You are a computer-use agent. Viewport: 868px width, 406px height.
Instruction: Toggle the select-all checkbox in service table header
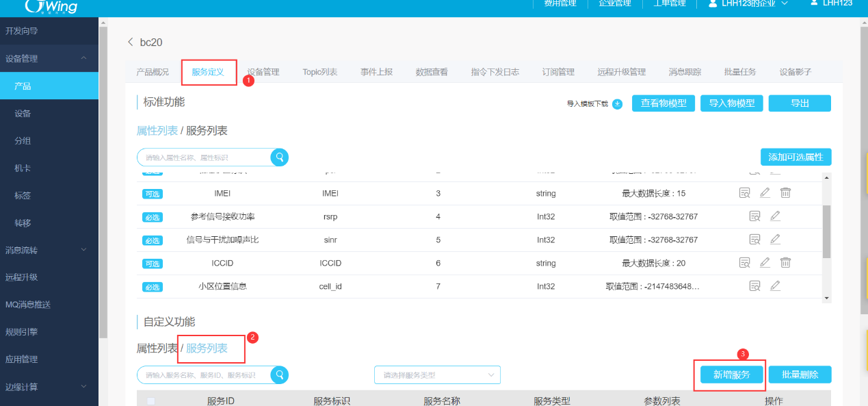pos(151,401)
